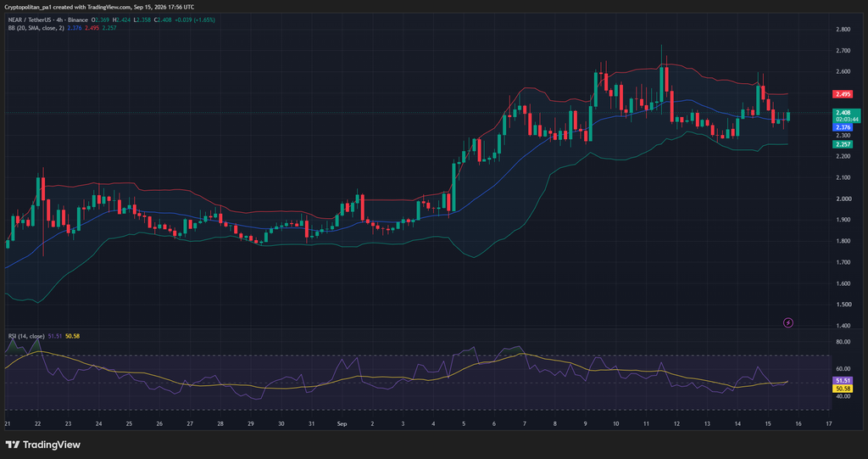Click date 22 on the time axis
868x459 pixels.
tap(37, 423)
